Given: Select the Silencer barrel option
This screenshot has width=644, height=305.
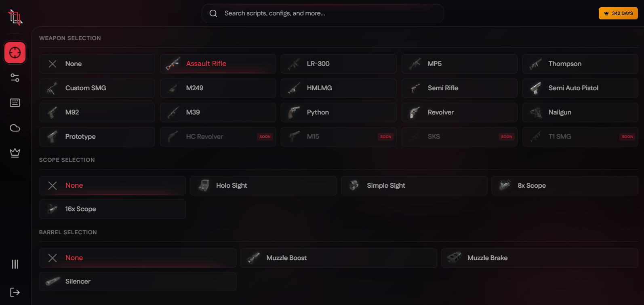Looking at the screenshot, I should click(137, 282).
